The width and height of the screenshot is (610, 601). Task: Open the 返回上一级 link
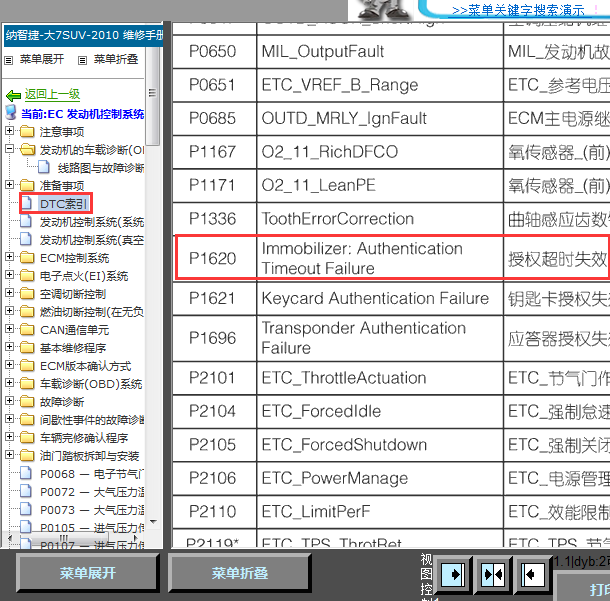tap(52, 94)
